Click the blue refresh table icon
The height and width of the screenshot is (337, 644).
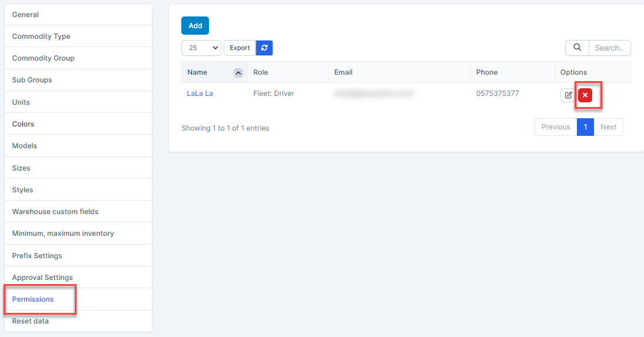click(x=264, y=48)
